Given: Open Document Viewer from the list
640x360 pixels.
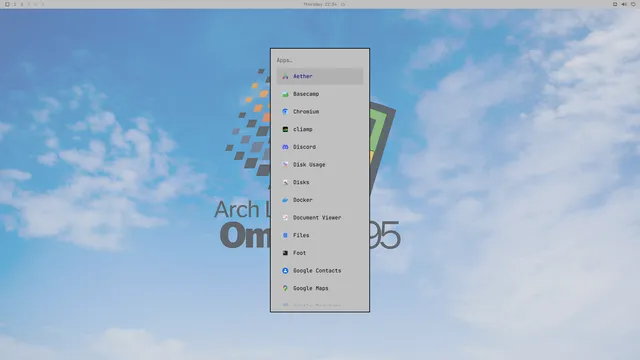Looking at the screenshot, I should pyautogui.click(x=320, y=218).
